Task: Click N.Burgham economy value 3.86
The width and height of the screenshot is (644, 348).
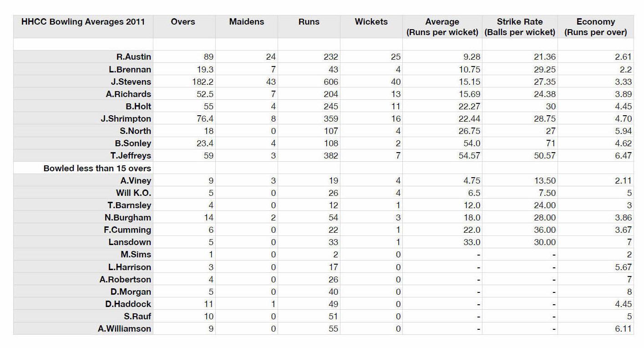Action: click(595, 217)
